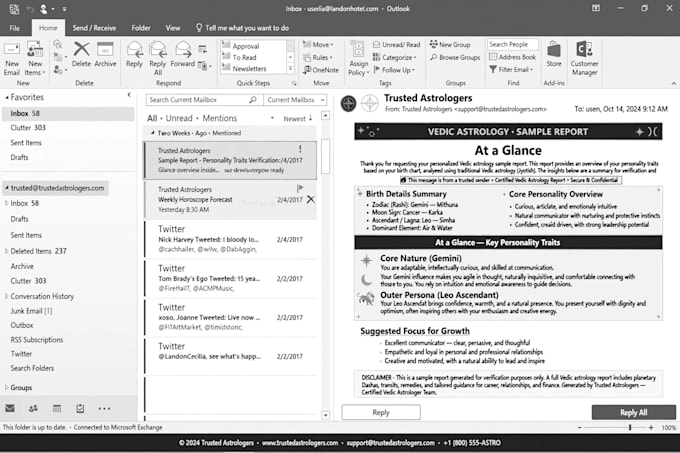Image resolution: width=680 pixels, height=453 pixels.
Task: Forward the selected email
Action: [183, 55]
